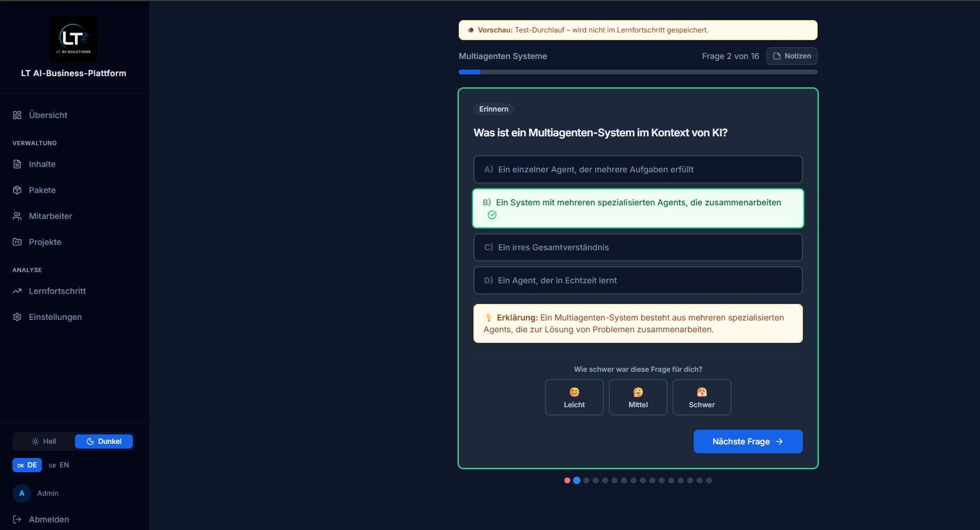Open Mitarbeiter in sidebar
The height and width of the screenshot is (530, 980).
(x=74, y=216)
